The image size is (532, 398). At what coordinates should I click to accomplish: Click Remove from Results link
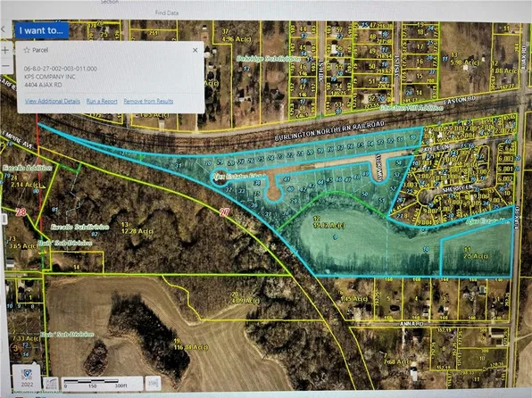[x=148, y=101]
